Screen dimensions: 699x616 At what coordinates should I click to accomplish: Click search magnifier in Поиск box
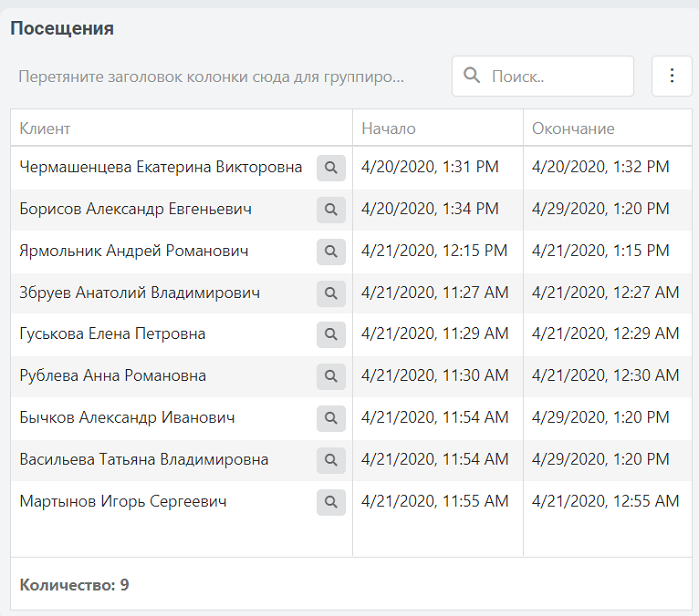click(471, 75)
